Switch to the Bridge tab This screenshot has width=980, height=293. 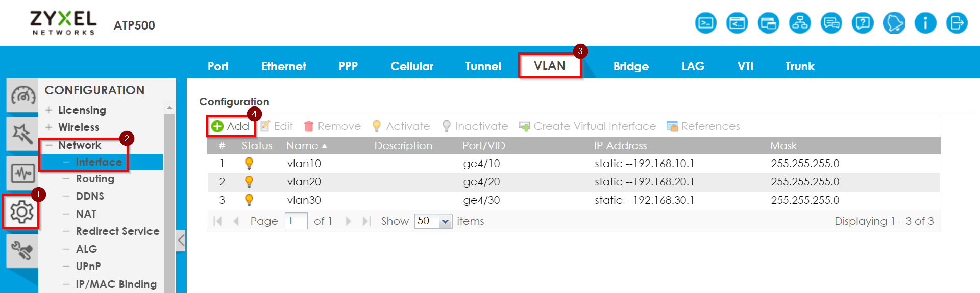pyautogui.click(x=631, y=66)
